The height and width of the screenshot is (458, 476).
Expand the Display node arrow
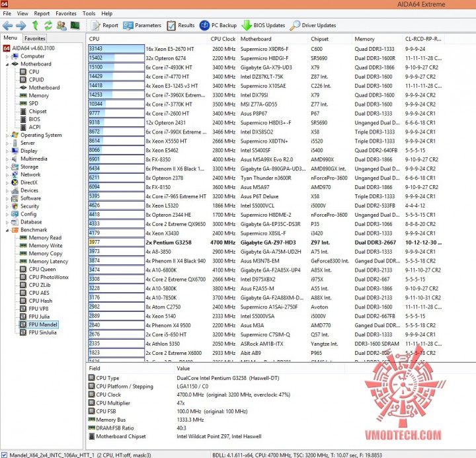coord(7,151)
